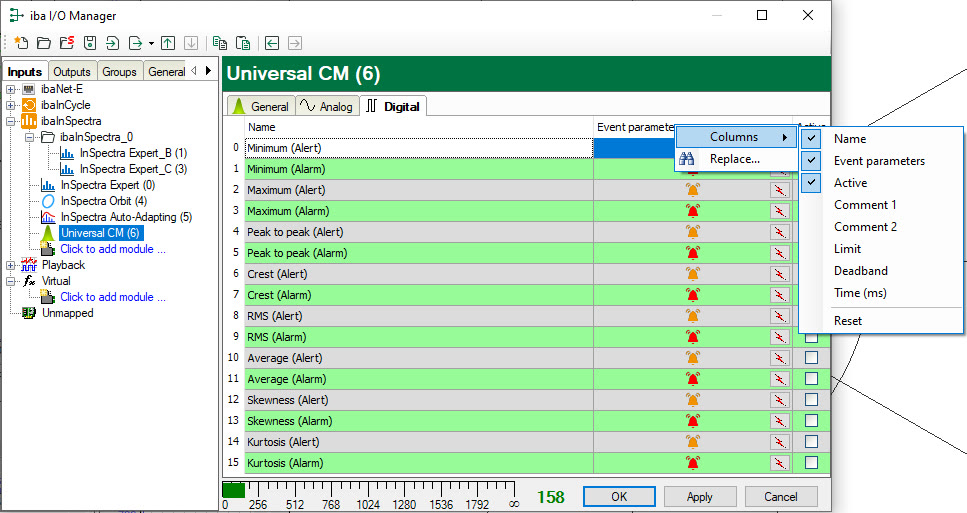Click the folder icon with red S

[x=67, y=43]
